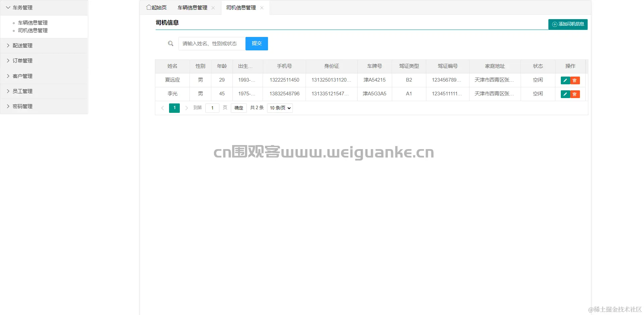Click the search magnifier icon

coord(171,44)
